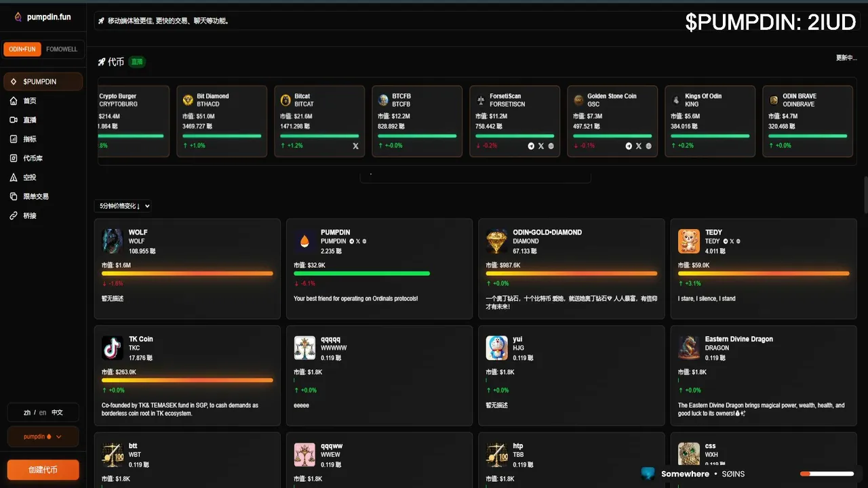This screenshot has width=868, height=488.
Task: Click the triangle icon beside 空投
Action: [14, 178]
